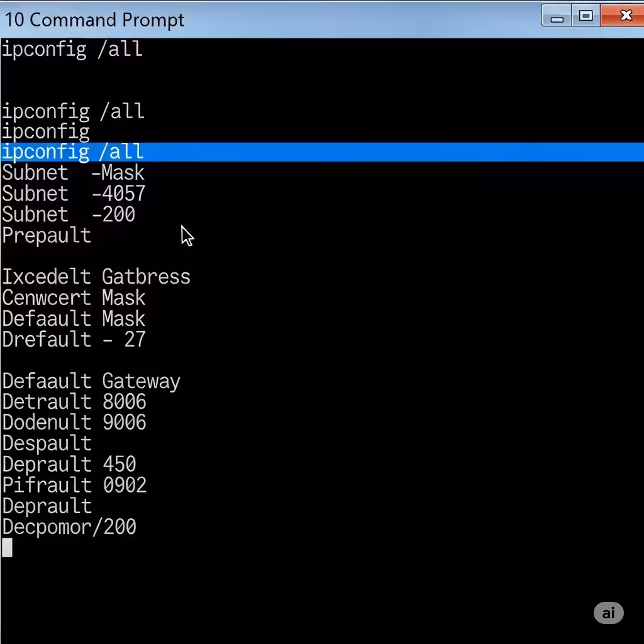Click the 'Despault' line
This screenshot has height=644, width=644.
47,444
